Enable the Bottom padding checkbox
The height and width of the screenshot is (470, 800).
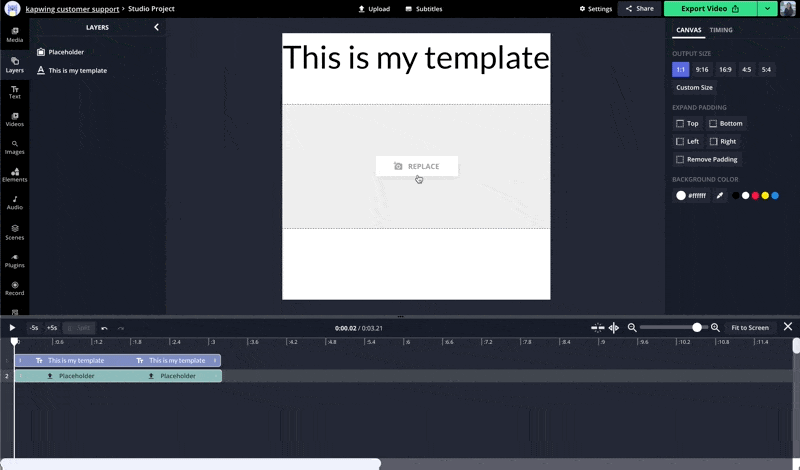[713, 124]
